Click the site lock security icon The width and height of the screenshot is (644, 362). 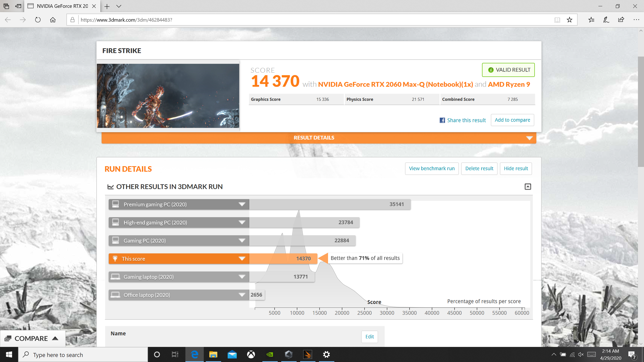point(72,20)
